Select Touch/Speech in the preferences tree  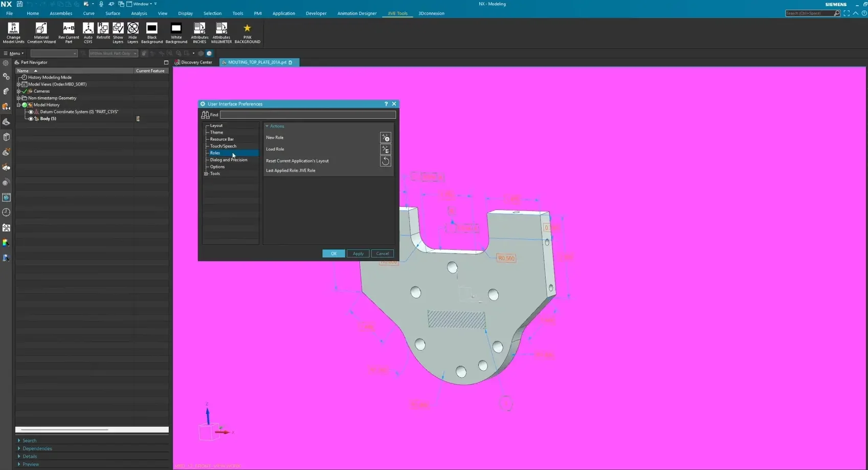223,146
